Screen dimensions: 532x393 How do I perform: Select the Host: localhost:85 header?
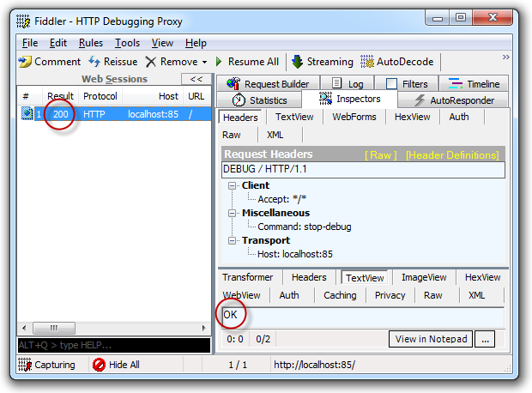[x=295, y=254]
